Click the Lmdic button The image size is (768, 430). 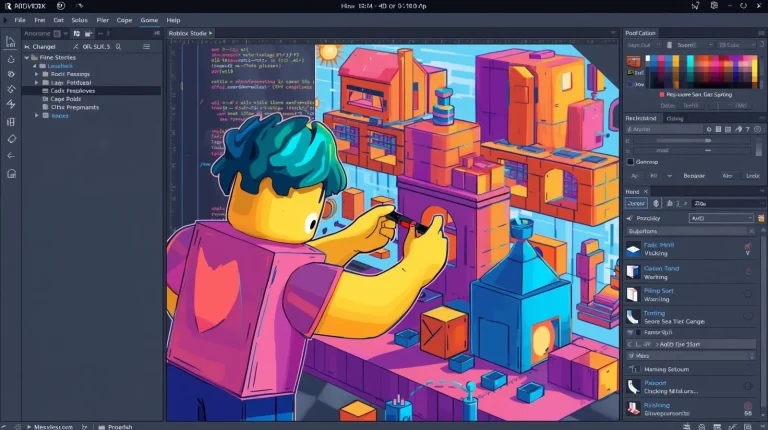(752, 176)
